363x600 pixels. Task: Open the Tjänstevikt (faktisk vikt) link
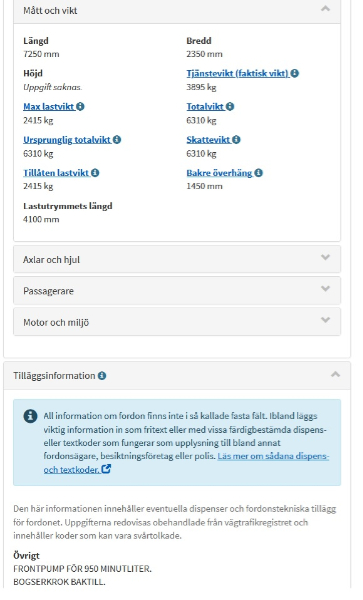coord(238,73)
